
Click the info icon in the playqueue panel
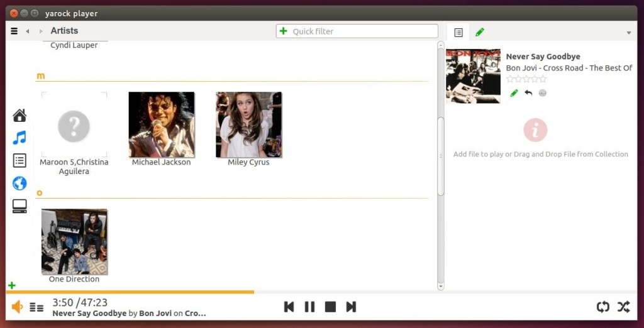[535, 130]
